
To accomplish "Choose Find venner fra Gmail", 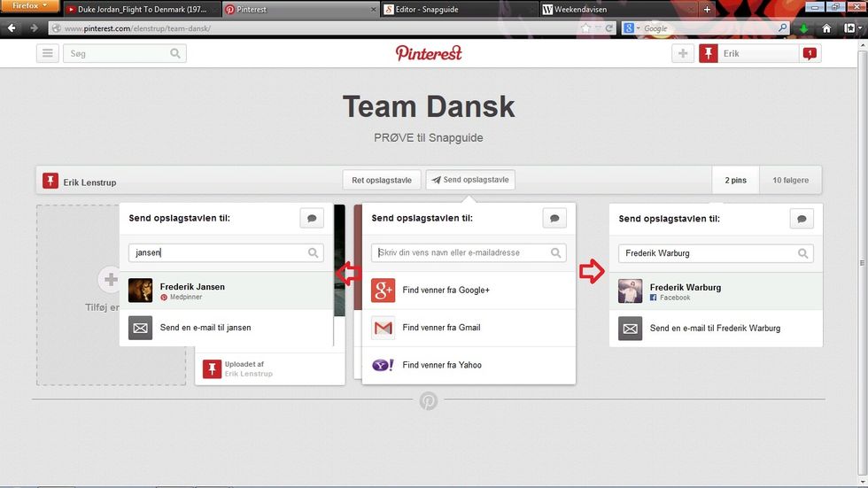I will [469, 328].
